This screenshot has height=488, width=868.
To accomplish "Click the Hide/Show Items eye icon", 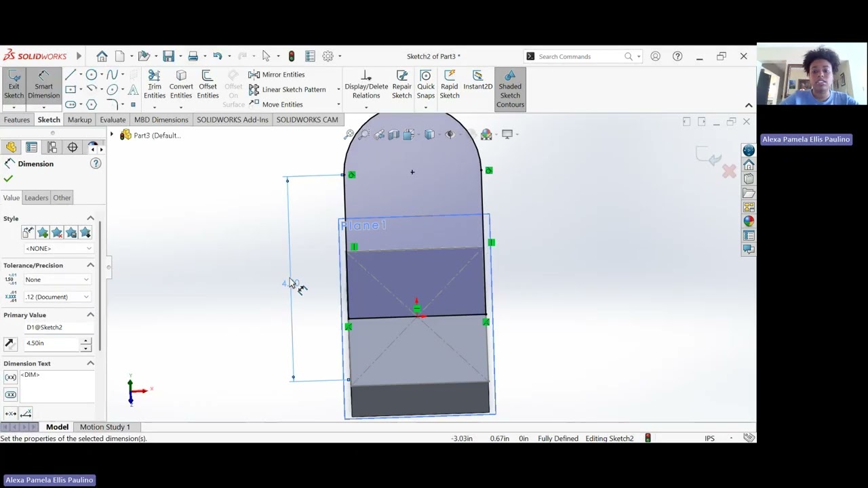I will (x=449, y=135).
